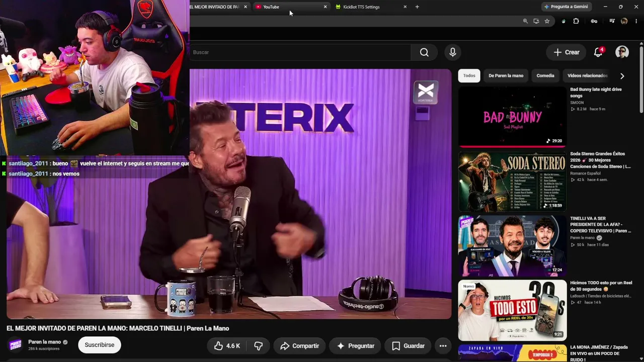Open the Paren la mano channel name link
Image resolution: width=644 pixels, height=362 pixels.
click(x=44, y=342)
